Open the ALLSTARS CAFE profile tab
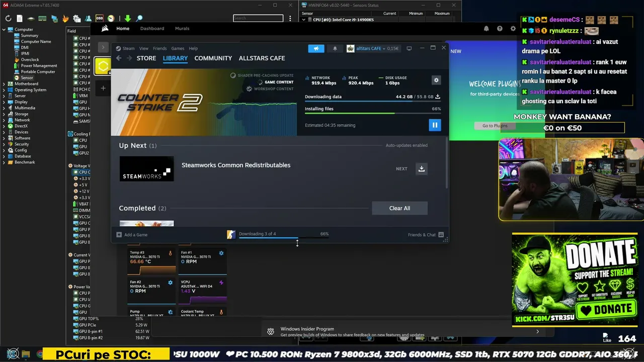644x362 pixels. click(x=262, y=58)
